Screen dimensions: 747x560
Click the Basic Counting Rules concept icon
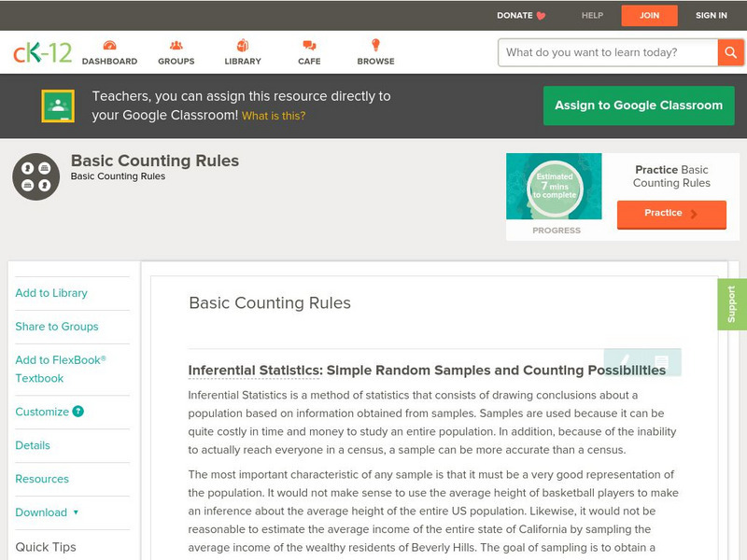coord(35,176)
